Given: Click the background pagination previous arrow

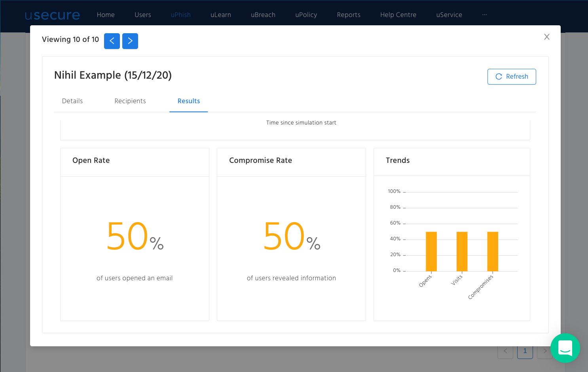Looking at the screenshot, I should coord(505,351).
